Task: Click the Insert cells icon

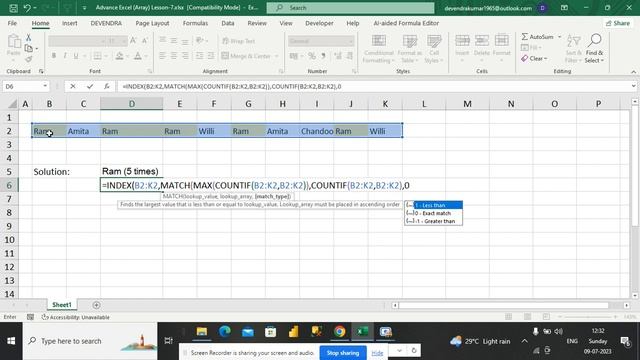Action: click(462, 41)
